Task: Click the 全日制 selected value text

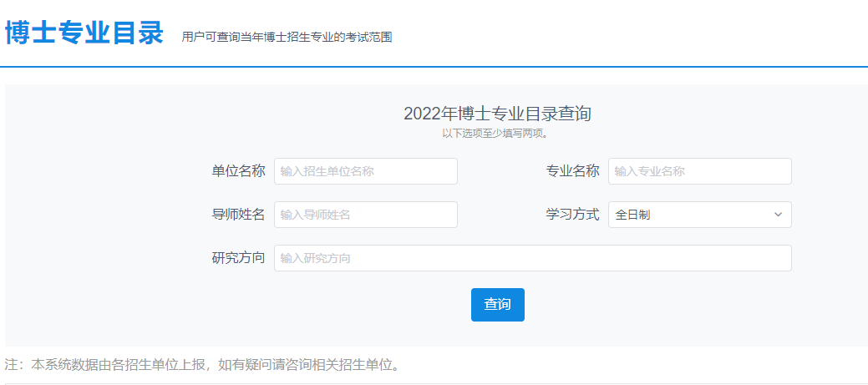Action: pos(633,215)
